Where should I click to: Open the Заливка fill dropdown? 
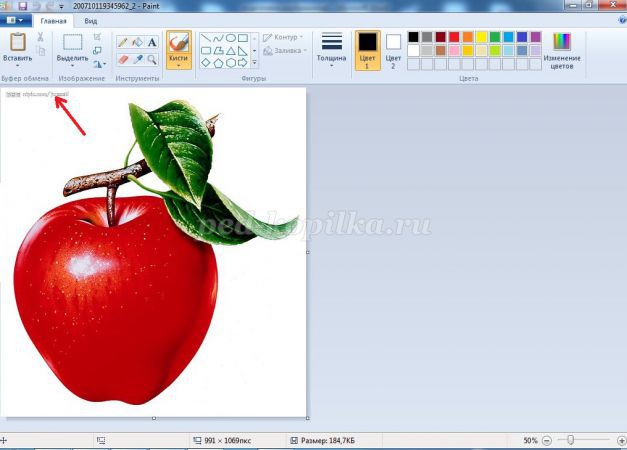coord(285,51)
